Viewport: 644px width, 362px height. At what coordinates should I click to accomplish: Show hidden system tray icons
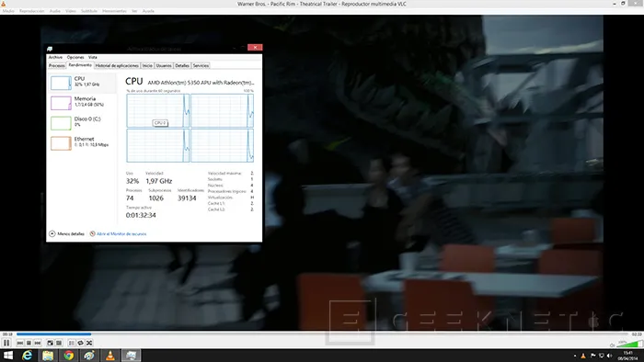[575, 356]
